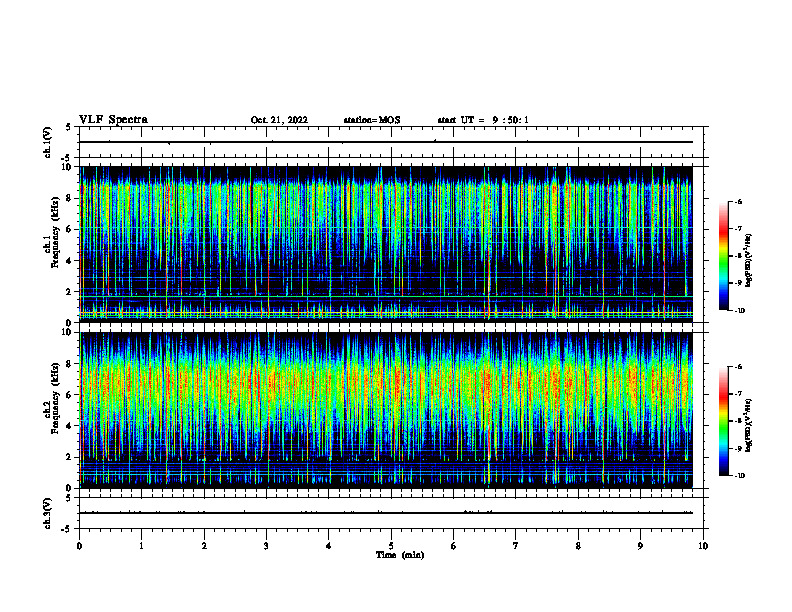Click the ch.1 voltage waveform trace
The height and width of the screenshot is (612, 792).
(x=386, y=142)
